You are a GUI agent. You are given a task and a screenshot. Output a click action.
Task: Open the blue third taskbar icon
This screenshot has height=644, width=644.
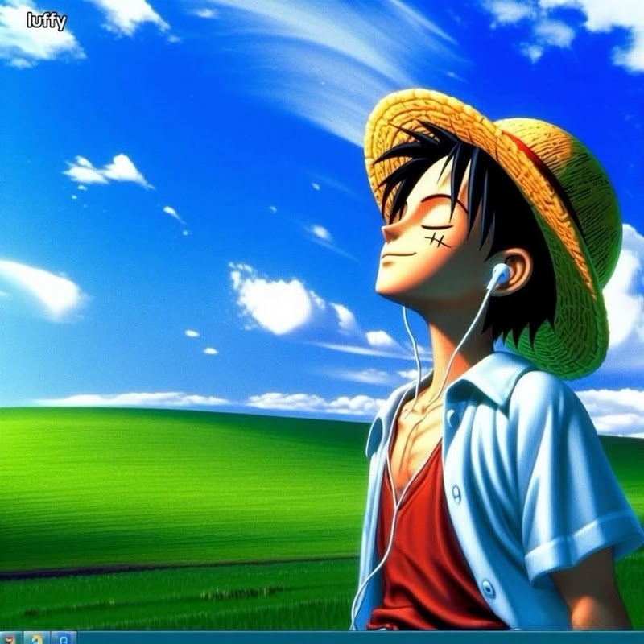point(64,638)
